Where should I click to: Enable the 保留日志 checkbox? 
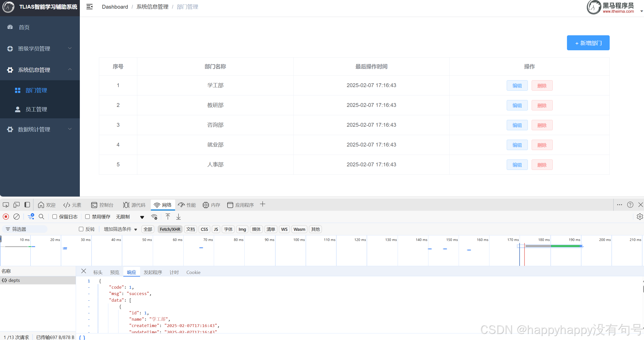55,217
